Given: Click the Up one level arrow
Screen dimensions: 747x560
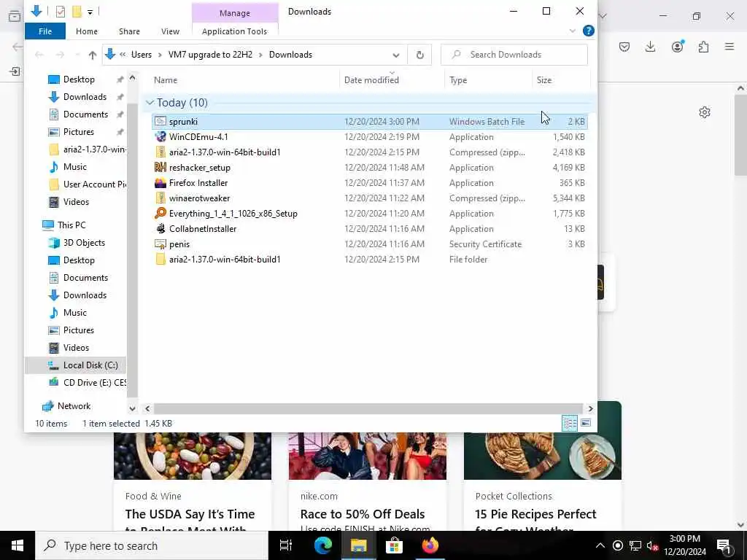Looking at the screenshot, I should coord(93,55).
